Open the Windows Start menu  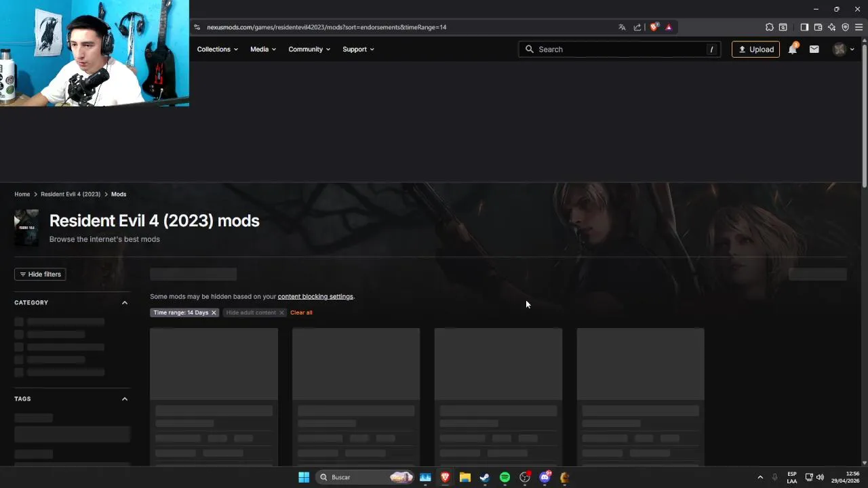click(x=304, y=477)
